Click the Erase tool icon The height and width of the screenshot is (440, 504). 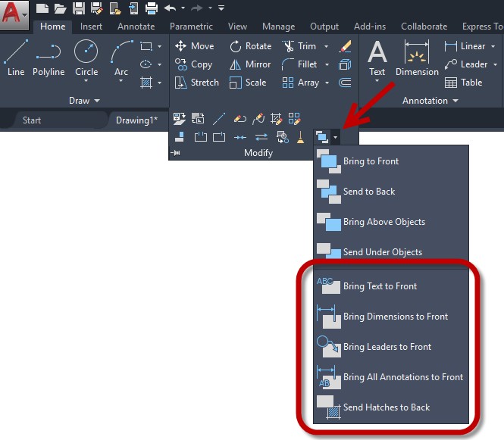345,46
